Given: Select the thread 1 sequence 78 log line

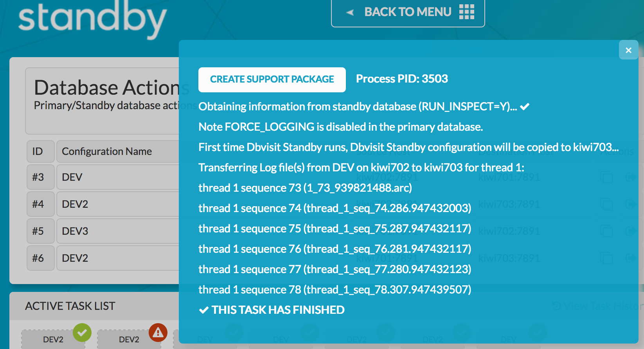Looking at the screenshot, I should (335, 290).
